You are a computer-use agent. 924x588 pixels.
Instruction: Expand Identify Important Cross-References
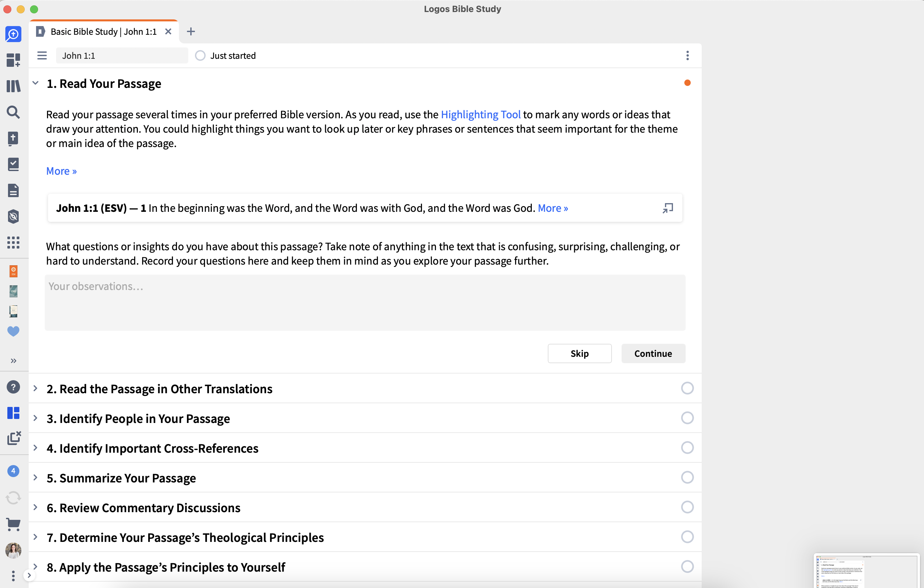pos(35,448)
